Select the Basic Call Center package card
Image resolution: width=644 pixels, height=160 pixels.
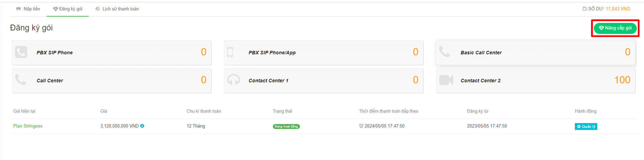click(535, 53)
